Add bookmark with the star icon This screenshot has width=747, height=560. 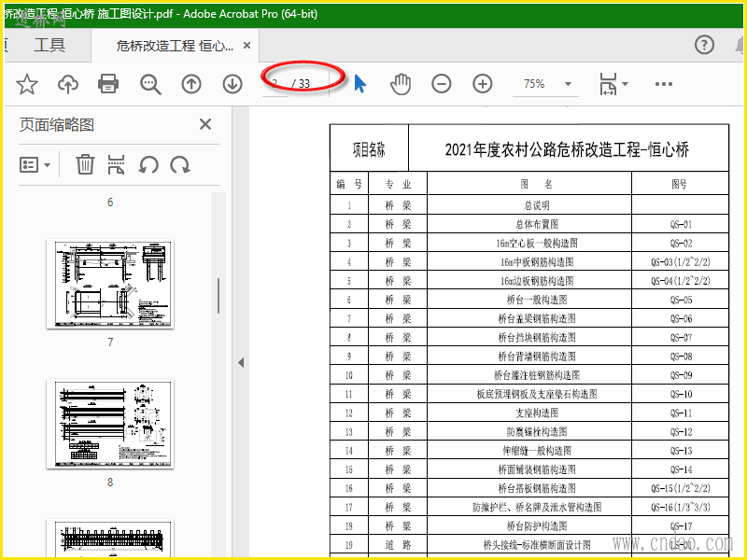[27, 84]
